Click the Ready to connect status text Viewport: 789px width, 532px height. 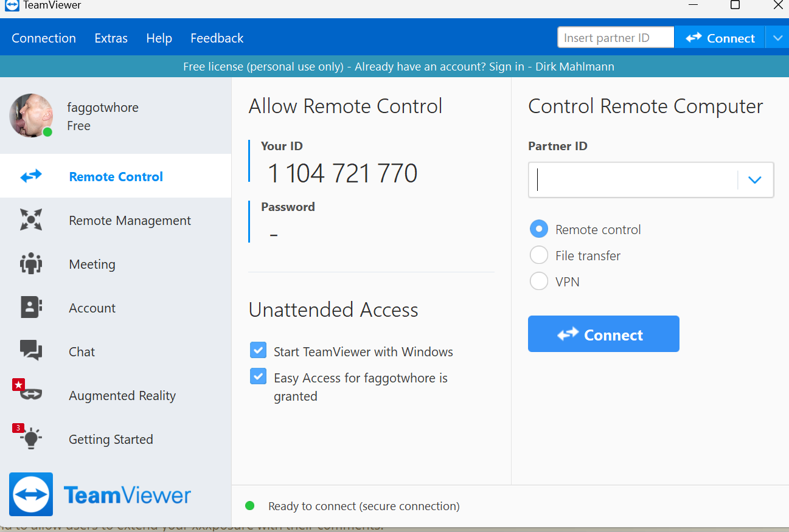(x=364, y=506)
